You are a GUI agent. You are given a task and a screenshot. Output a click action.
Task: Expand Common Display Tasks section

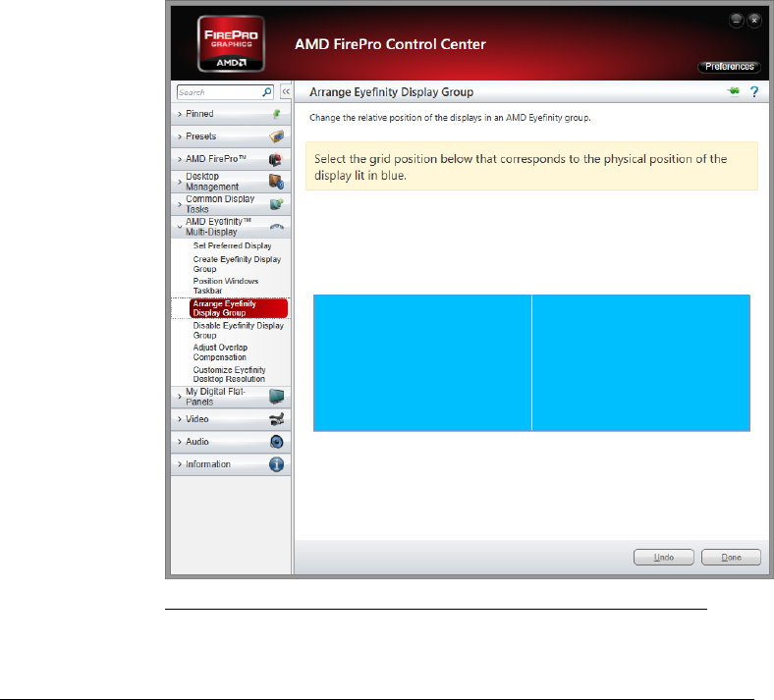tap(231, 204)
